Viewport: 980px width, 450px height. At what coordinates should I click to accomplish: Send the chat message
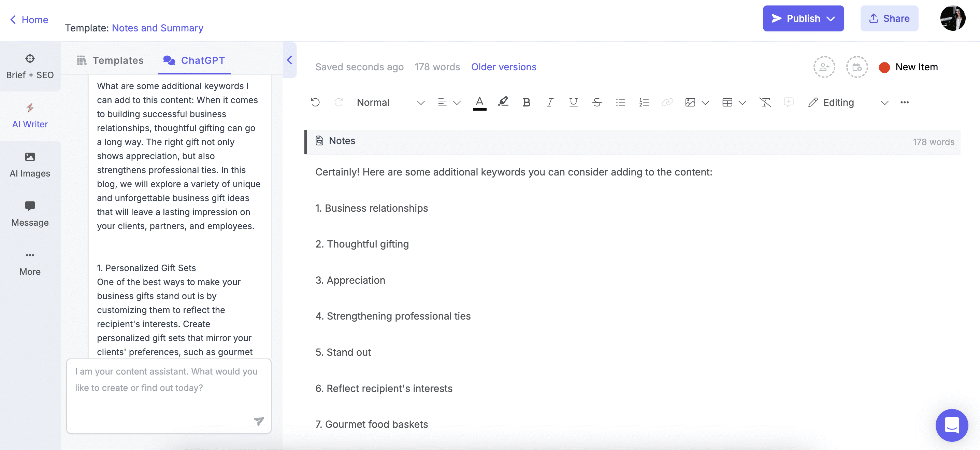pyautogui.click(x=259, y=421)
